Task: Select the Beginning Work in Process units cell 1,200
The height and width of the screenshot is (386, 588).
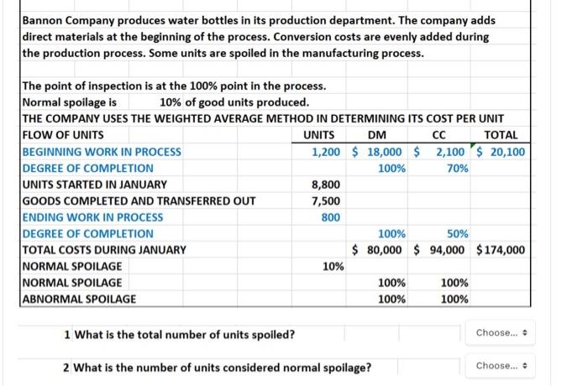Action: click(326, 152)
